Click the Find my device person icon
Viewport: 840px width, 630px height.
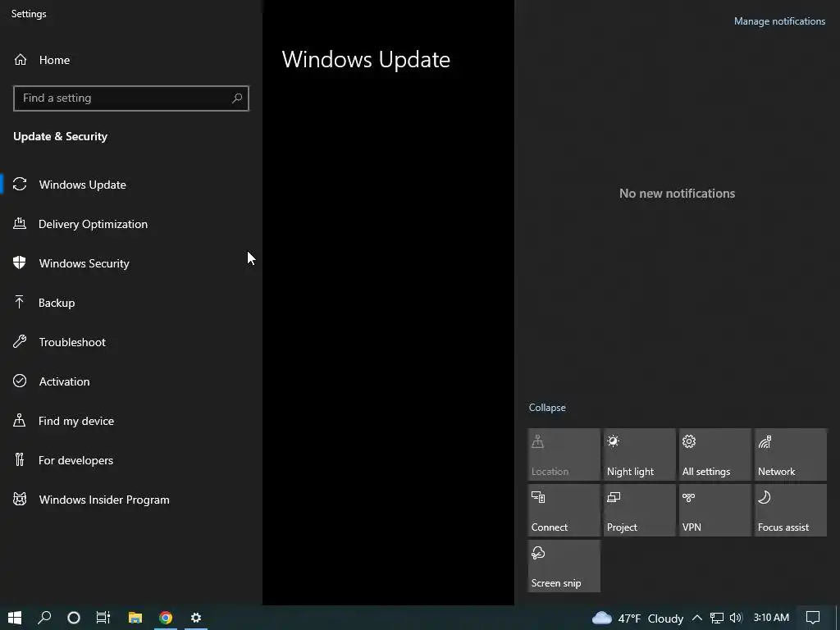coord(20,420)
